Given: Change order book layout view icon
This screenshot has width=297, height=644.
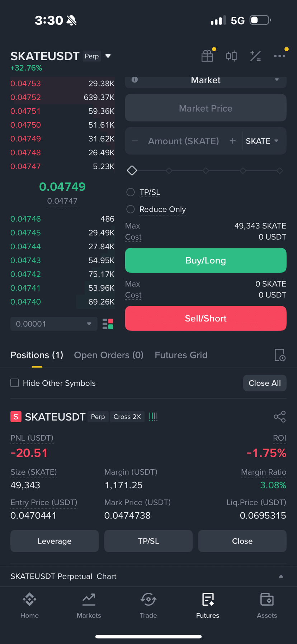Looking at the screenshot, I should coord(108,324).
